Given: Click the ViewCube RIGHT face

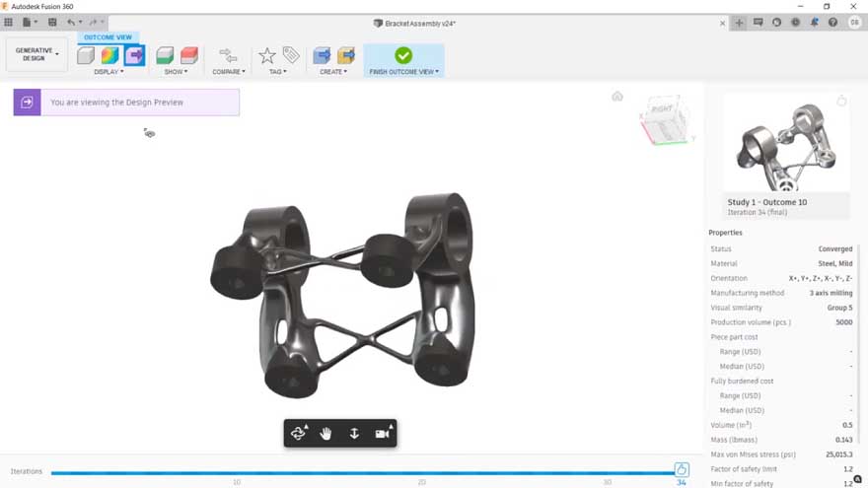Looking at the screenshot, I should (662, 109).
